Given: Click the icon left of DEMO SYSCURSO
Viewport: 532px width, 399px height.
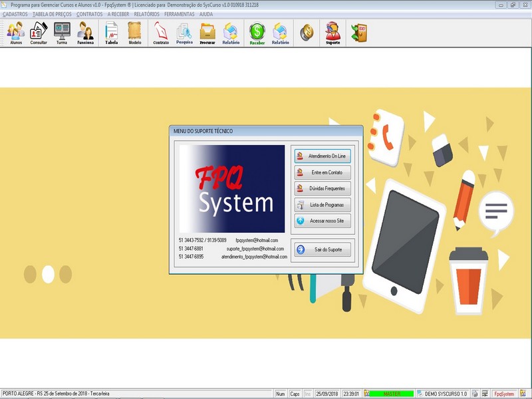Looking at the screenshot, I should click(420, 394).
